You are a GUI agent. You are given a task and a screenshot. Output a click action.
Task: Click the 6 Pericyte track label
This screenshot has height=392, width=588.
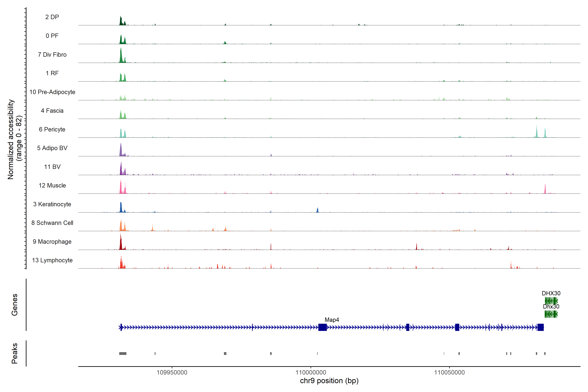coord(52,129)
